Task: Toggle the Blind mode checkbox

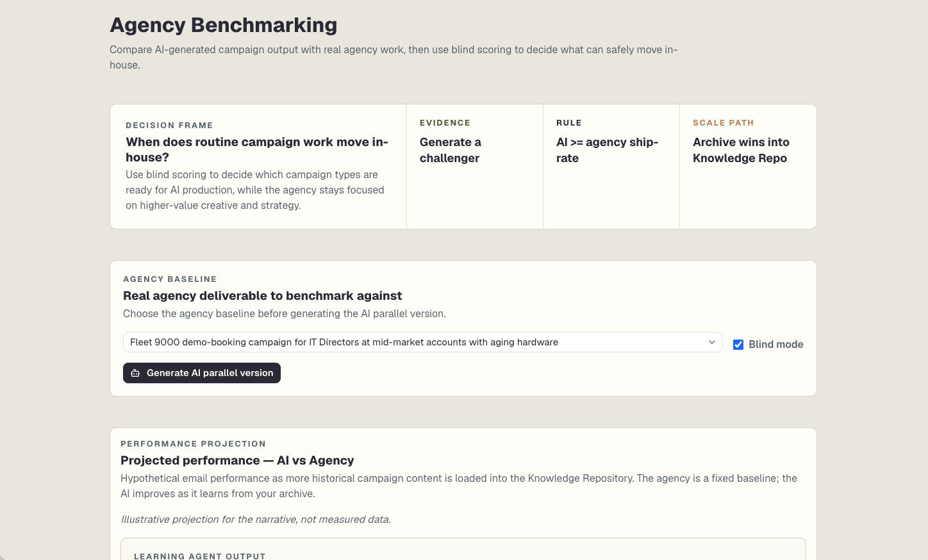Action: point(738,344)
